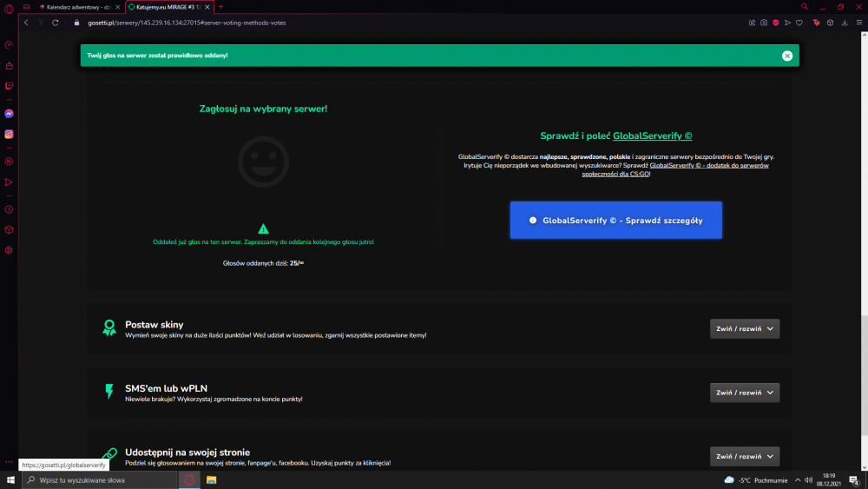Open GlobalServerify heading link
Viewport: 868px width, 489px height.
652,135
